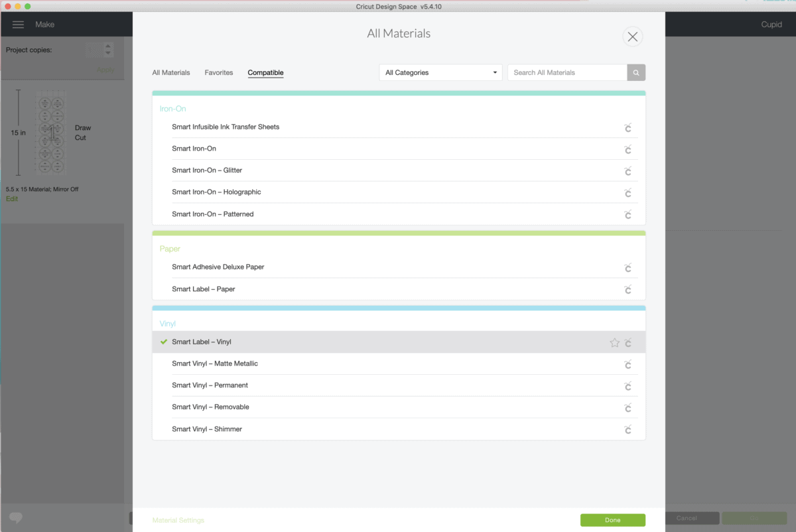Screen dimensions: 796x532
Task: Click the Cricut icon beside Smart Iron-On
Action: click(628, 149)
